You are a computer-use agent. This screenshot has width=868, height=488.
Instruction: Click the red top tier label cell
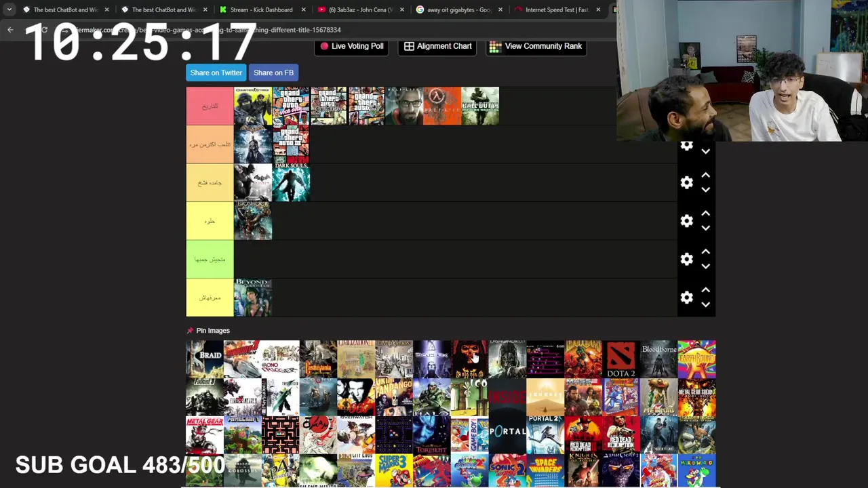210,106
